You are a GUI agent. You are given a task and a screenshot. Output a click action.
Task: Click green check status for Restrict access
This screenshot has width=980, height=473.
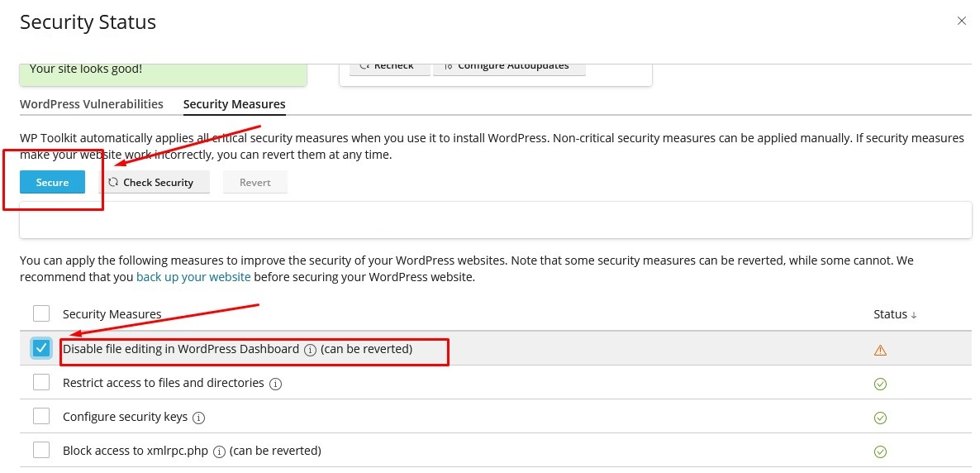pyautogui.click(x=880, y=384)
